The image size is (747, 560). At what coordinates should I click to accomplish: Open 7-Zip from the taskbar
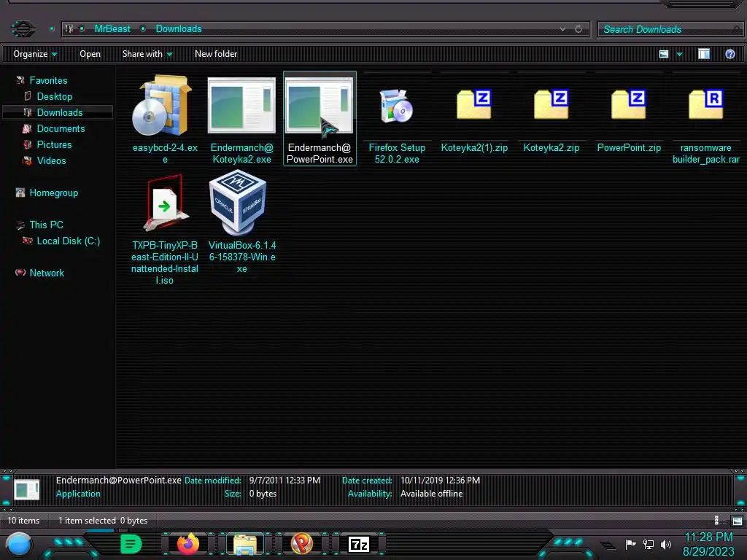359,544
